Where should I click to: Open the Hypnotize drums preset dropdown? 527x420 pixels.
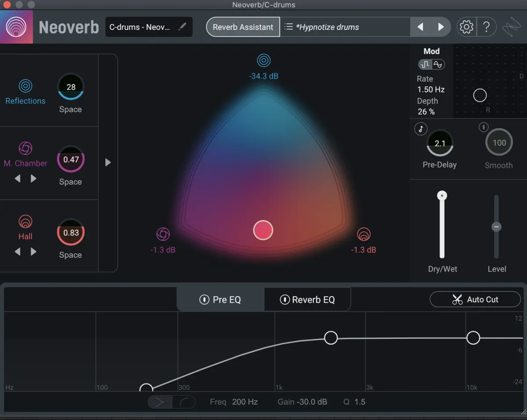[x=345, y=27]
